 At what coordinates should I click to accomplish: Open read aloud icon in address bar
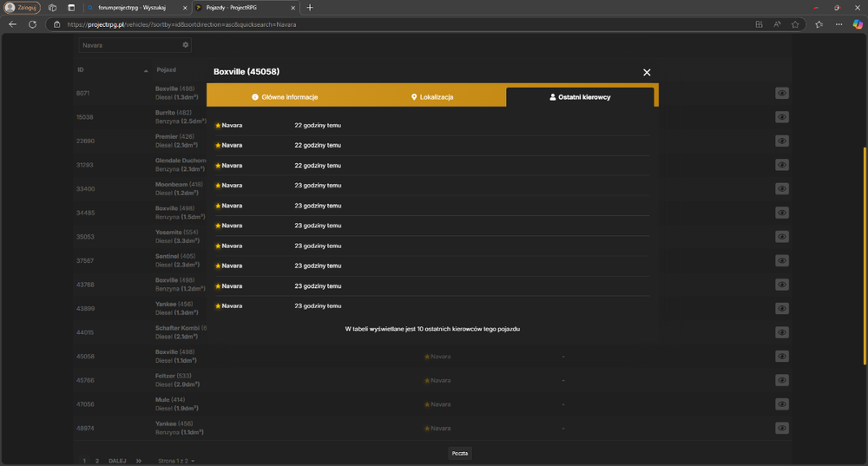coord(777,24)
